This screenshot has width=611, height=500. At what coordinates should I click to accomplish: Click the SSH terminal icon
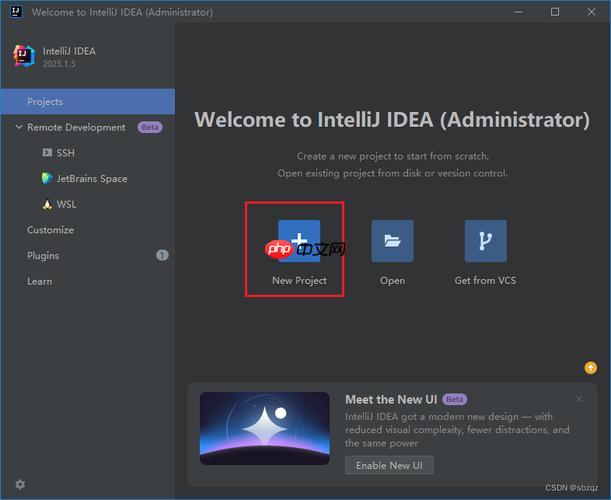(47, 152)
